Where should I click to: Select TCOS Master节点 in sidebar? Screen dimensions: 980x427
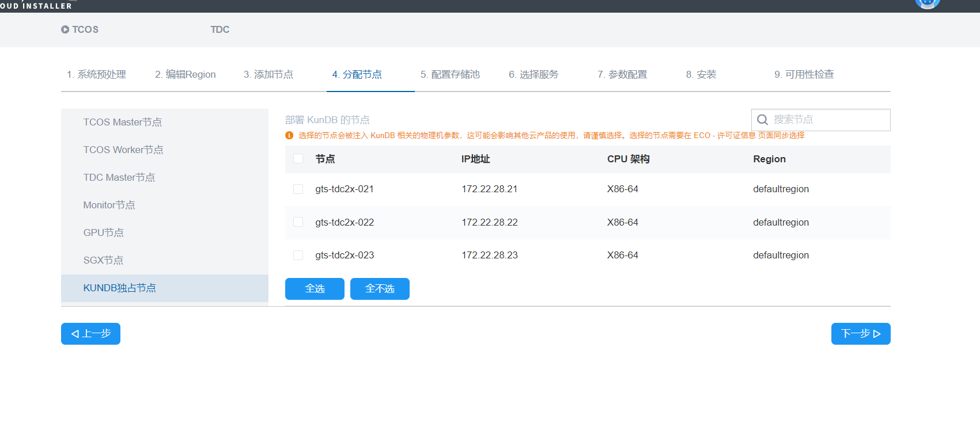point(165,123)
